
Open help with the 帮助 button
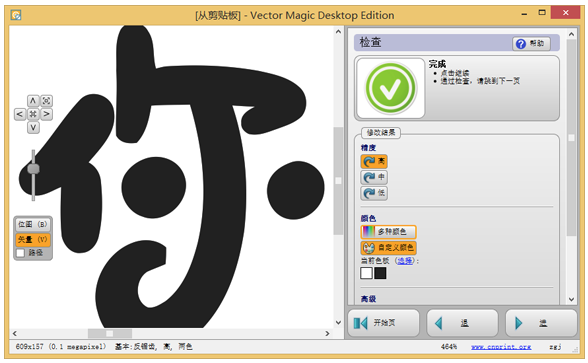tap(531, 44)
